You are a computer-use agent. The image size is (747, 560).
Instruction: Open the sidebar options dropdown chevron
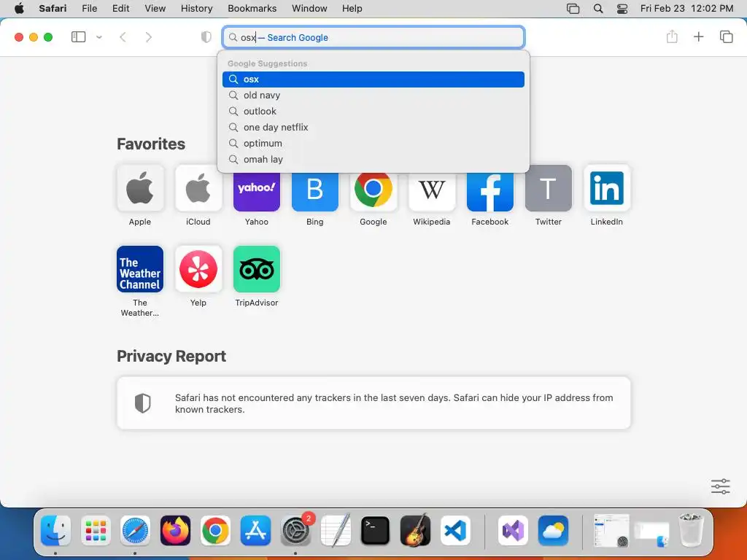pos(99,37)
